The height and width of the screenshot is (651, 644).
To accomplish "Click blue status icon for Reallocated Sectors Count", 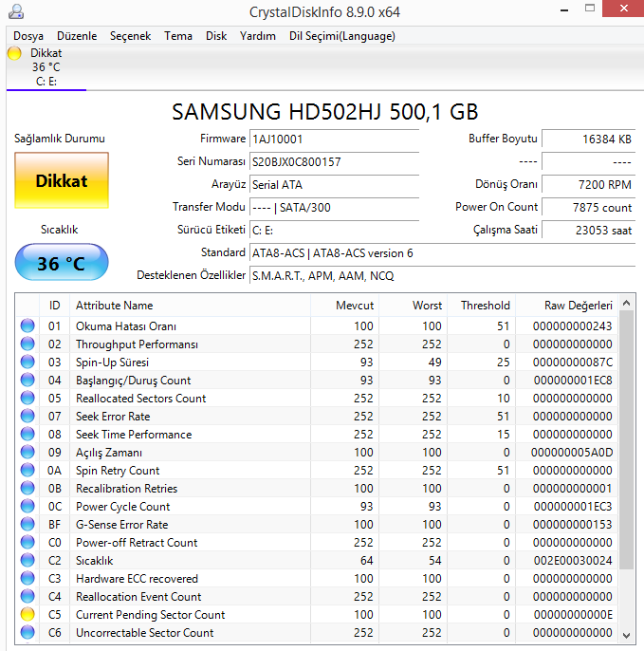I will click(28, 399).
